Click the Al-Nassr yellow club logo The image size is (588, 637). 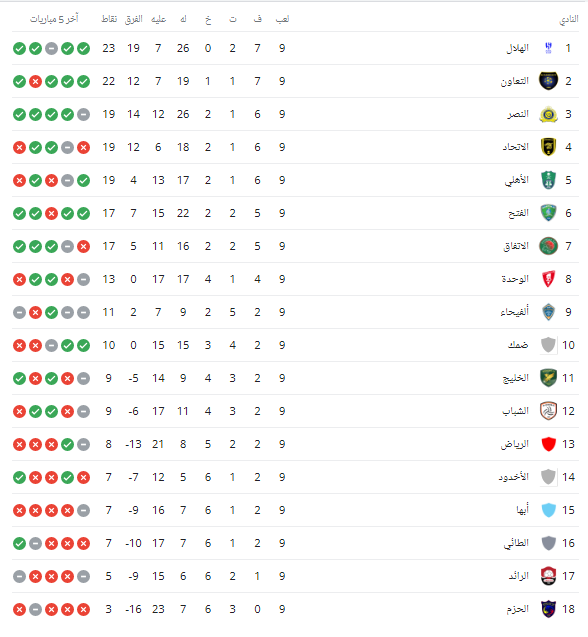pyautogui.click(x=548, y=114)
